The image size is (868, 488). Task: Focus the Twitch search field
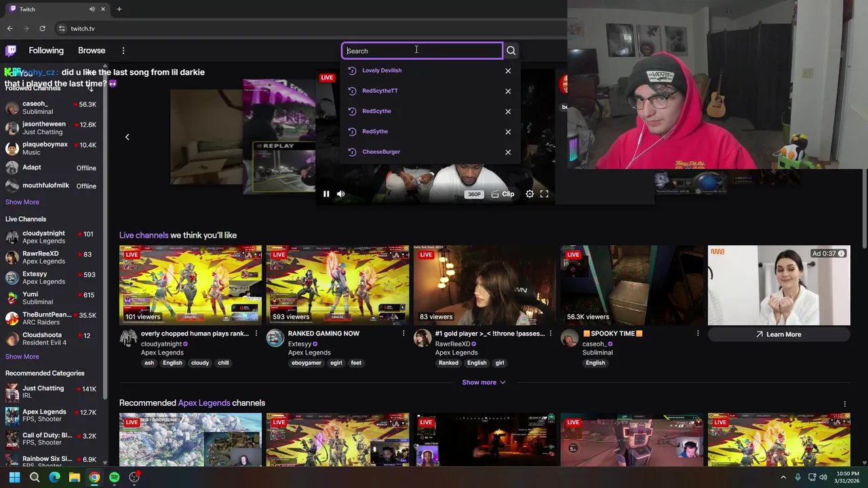422,51
